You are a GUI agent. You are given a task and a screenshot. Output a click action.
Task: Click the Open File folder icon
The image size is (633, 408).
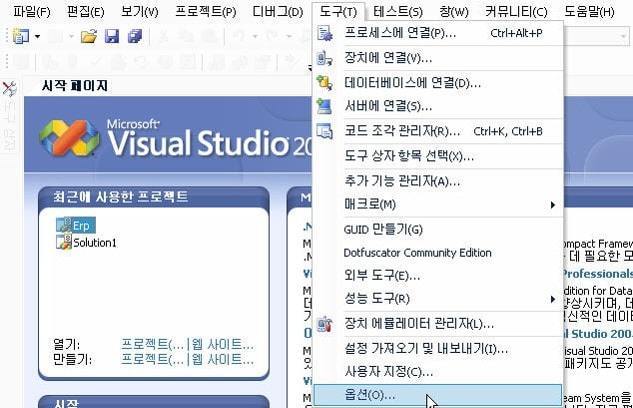click(x=89, y=36)
